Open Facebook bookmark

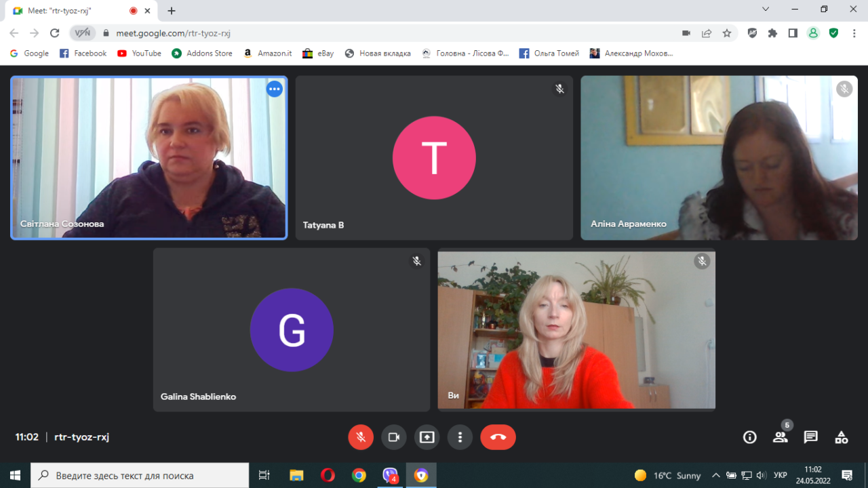[x=83, y=54]
